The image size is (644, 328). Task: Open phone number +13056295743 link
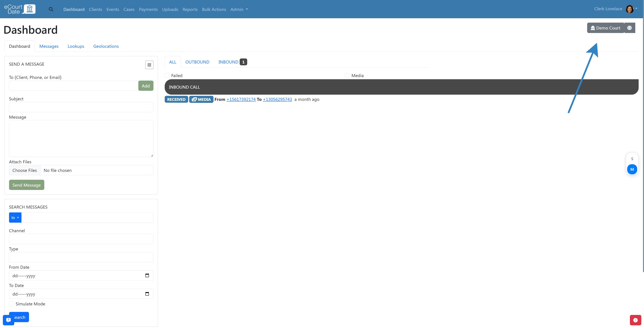point(277,100)
